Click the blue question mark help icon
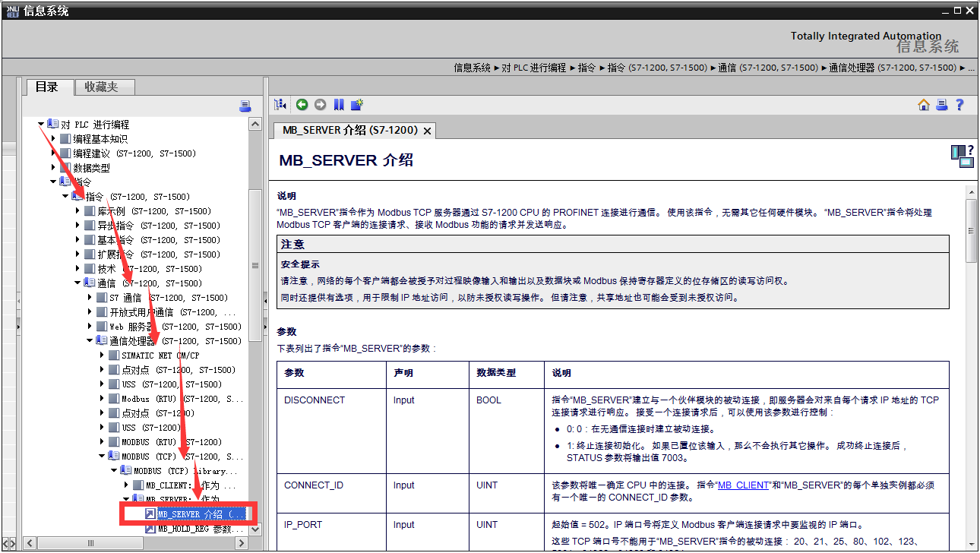The image size is (980, 553). (959, 105)
